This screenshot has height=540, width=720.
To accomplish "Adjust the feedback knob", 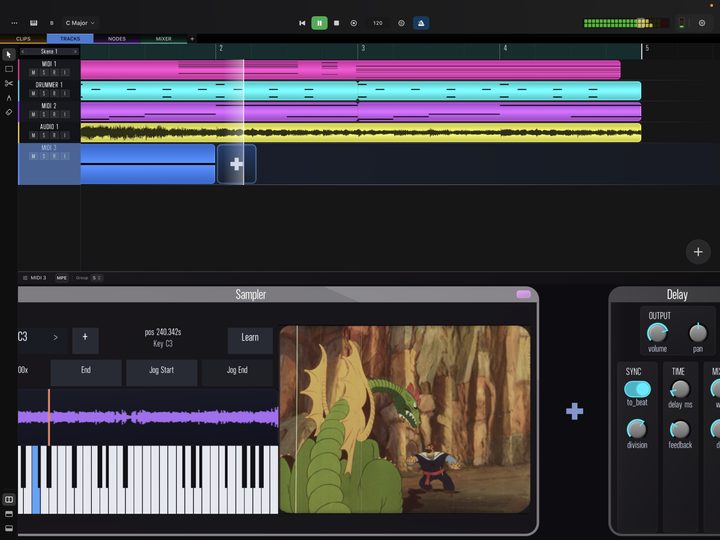I will click(x=680, y=430).
